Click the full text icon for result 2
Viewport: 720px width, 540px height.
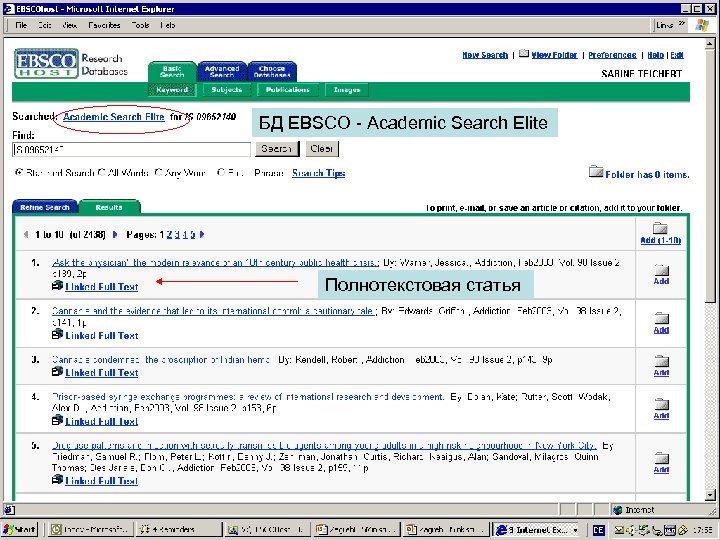pos(57,335)
